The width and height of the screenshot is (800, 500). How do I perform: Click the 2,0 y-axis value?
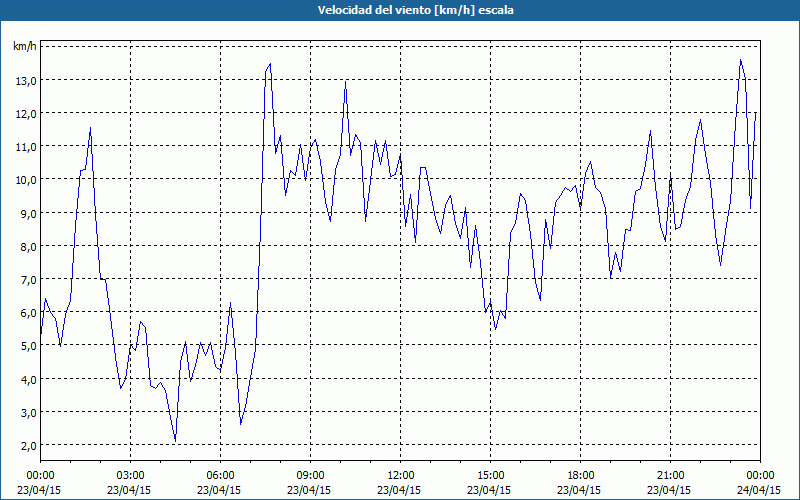(x=29, y=446)
